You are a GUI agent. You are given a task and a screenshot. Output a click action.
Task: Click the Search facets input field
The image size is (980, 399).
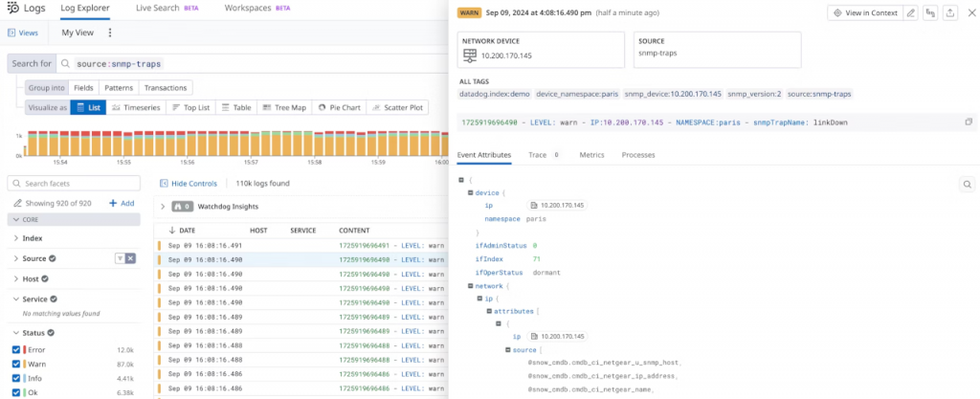point(77,183)
